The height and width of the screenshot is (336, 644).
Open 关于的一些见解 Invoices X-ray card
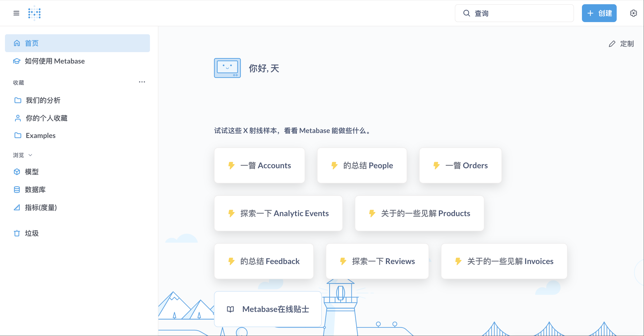coord(504,261)
